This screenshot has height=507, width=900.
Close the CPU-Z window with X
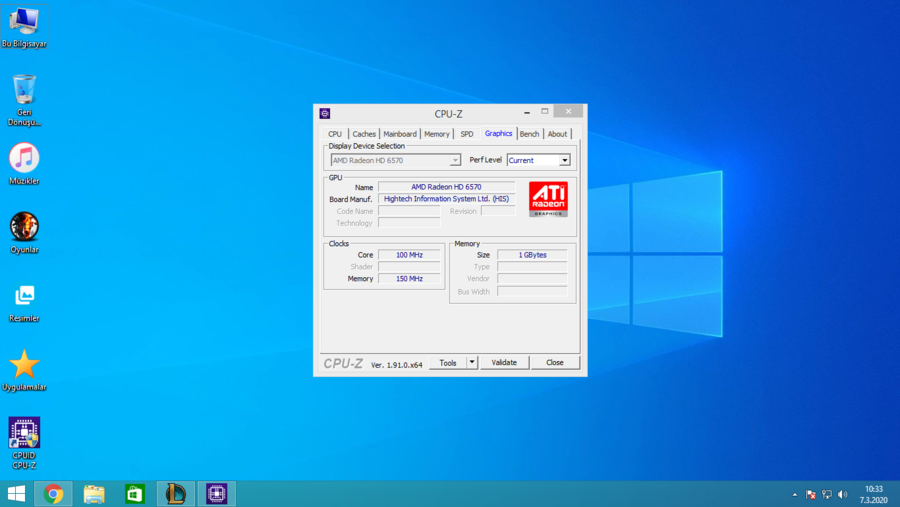(x=568, y=111)
